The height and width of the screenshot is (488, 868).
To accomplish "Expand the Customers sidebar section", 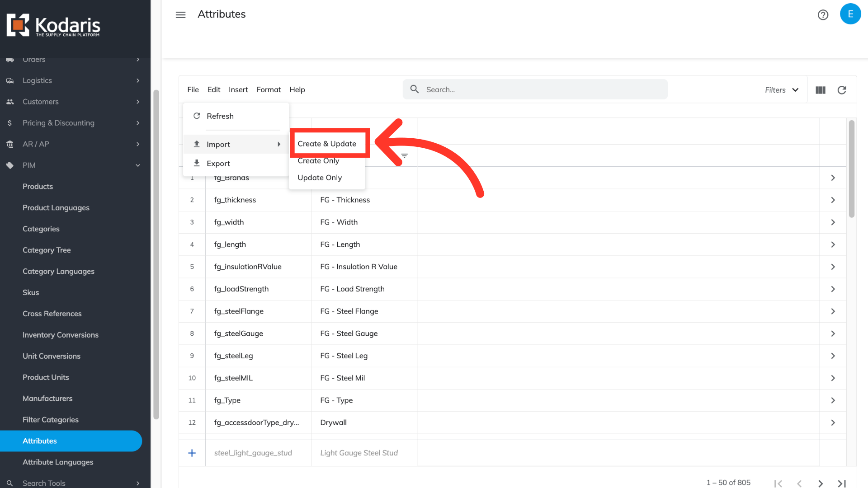I will pyautogui.click(x=138, y=102).
